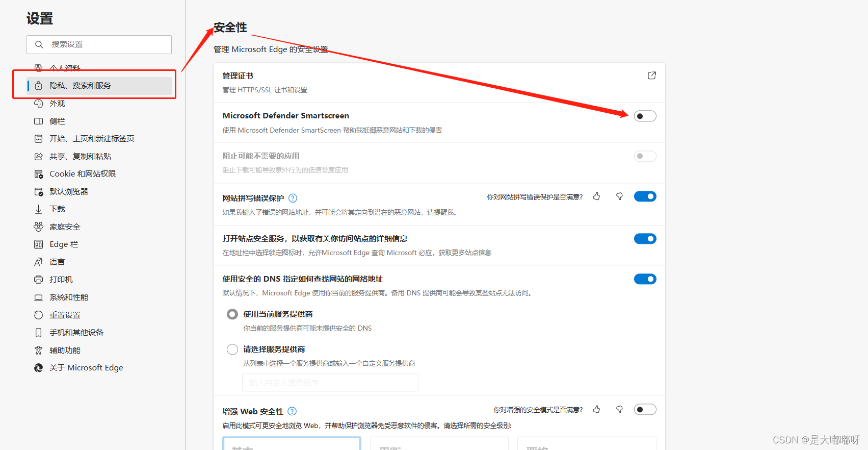
Task: Click the 外观 appearance icon
Action: pos(38,104)
